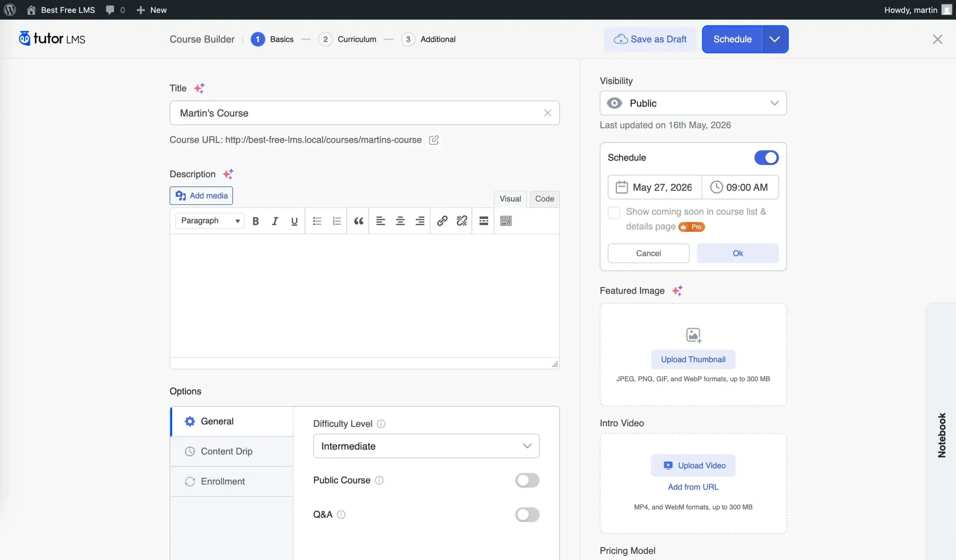This screenshot has height=560, width=956.
Task: Click the Schedule button
Action: (x=732, y=39)
